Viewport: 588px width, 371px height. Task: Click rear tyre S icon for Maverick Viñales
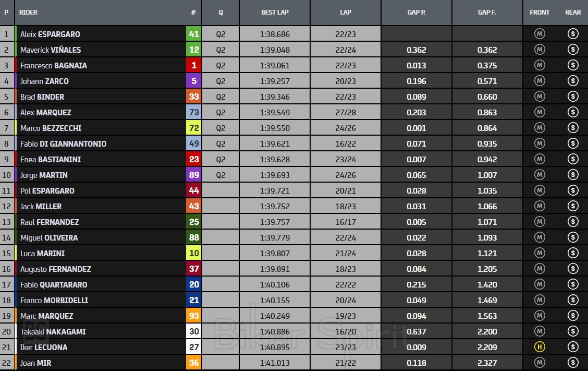(573, 50)
